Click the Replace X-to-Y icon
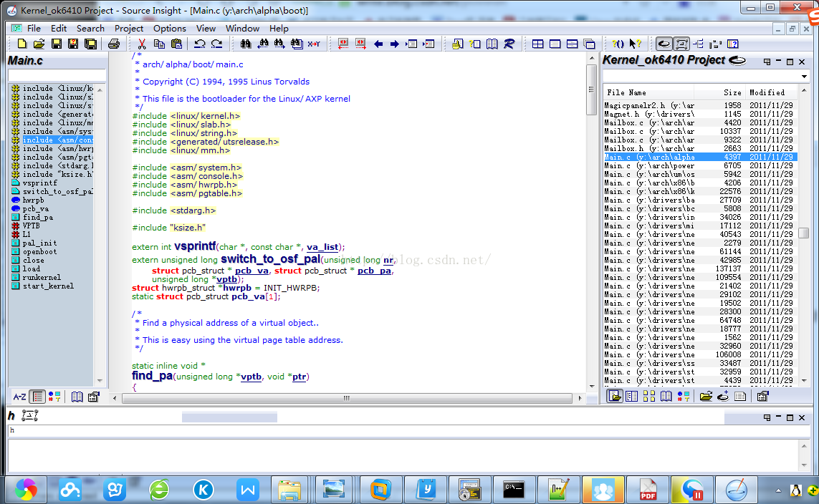This screenshot has height=504, width=819. 314,44
